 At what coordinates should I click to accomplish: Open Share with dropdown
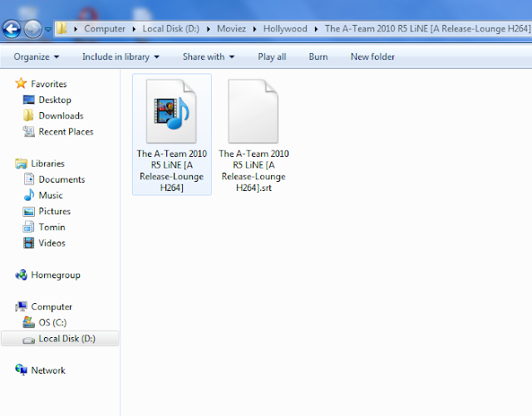pos(209,56)
